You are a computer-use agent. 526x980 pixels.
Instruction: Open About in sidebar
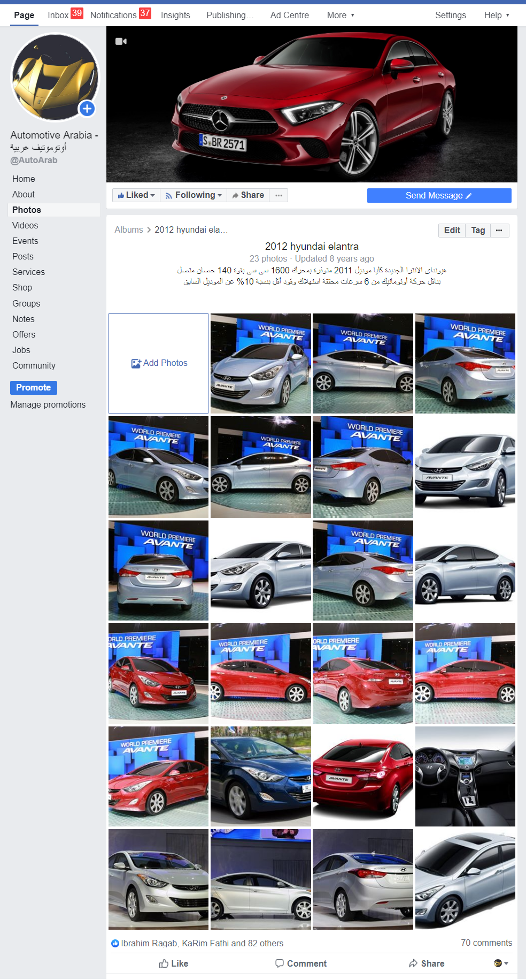coord(24,194)
